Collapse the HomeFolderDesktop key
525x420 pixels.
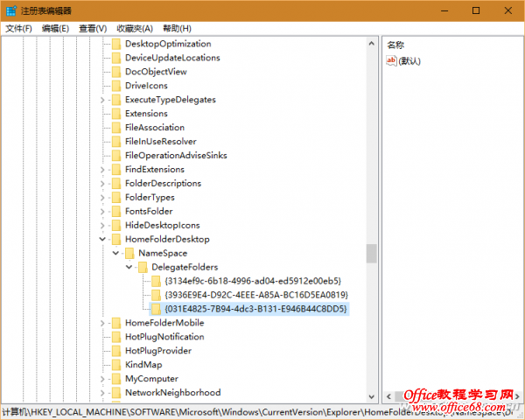click(x=102, y=239)
